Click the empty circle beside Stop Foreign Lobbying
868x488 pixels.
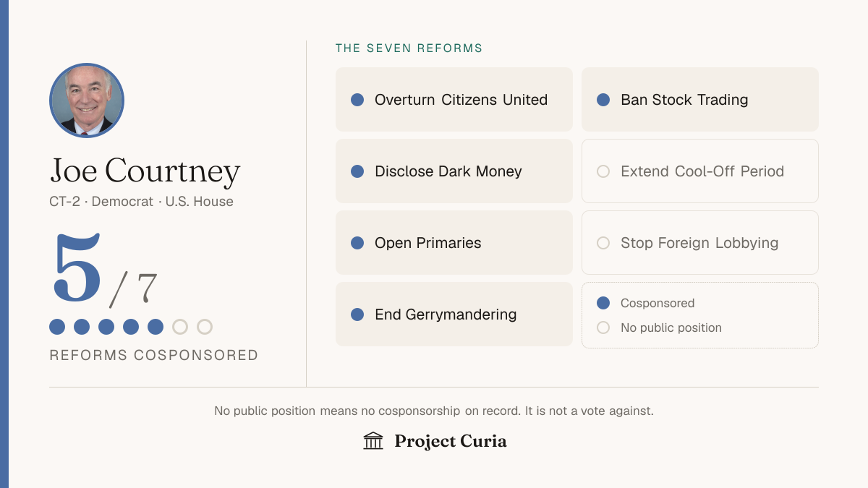point(603,243)
